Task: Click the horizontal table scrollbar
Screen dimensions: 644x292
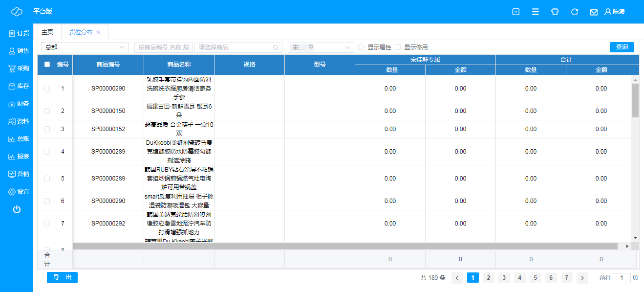Action: (x=342, y=246)
